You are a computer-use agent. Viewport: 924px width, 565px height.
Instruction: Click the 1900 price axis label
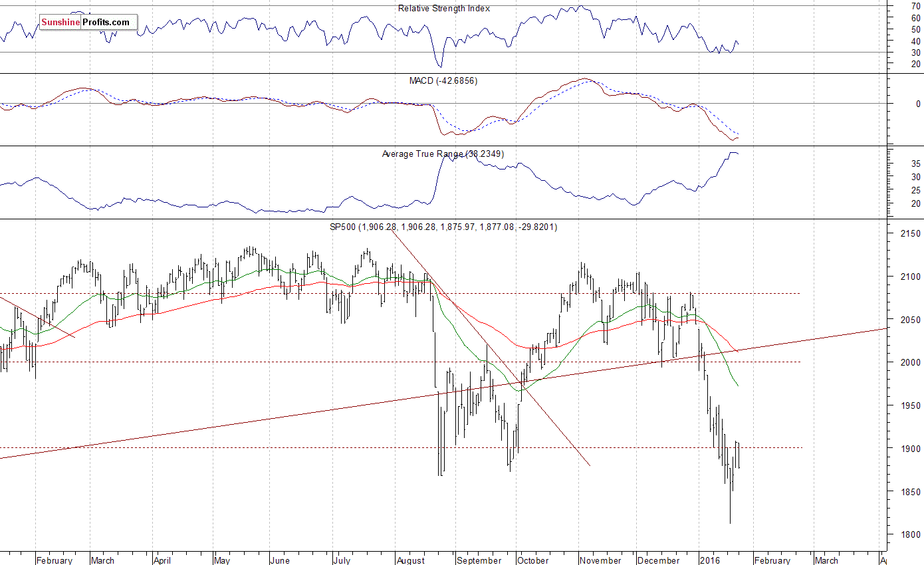[911, 449]
